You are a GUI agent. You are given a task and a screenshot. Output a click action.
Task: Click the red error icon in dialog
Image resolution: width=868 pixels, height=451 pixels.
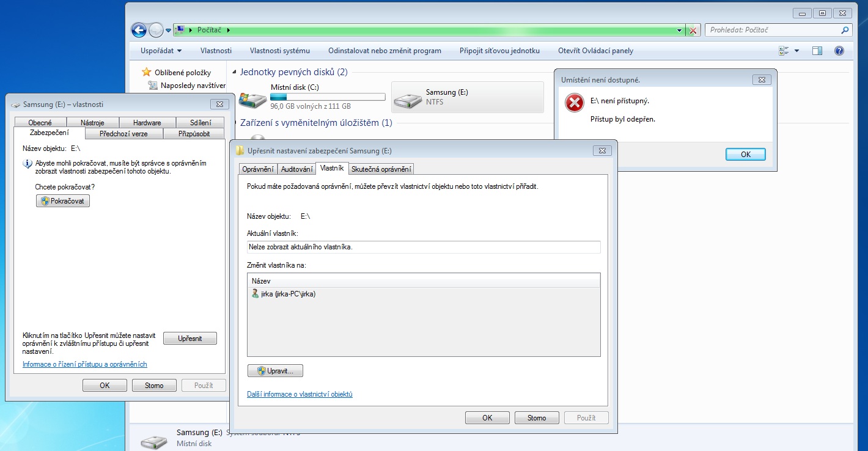(x=575, y=103)
